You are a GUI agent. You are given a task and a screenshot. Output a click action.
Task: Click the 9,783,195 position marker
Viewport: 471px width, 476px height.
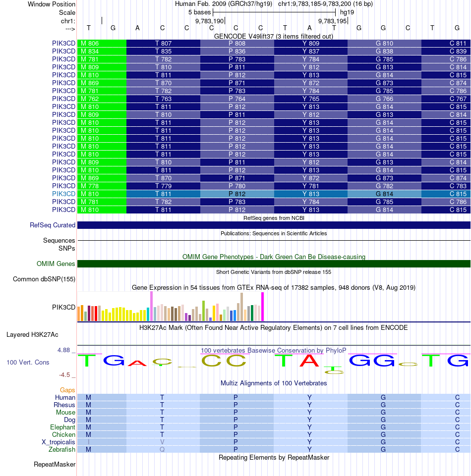[x=333, y=21]
